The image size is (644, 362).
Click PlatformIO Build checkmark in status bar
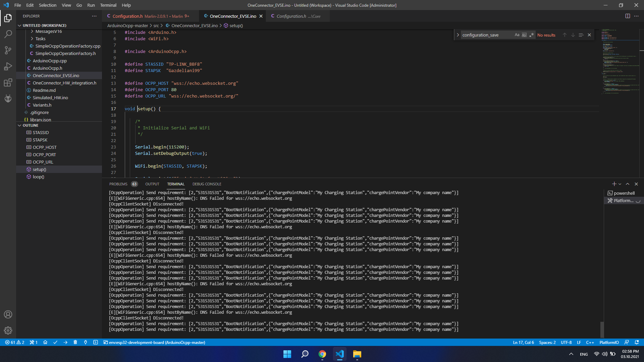click(55, 342)
